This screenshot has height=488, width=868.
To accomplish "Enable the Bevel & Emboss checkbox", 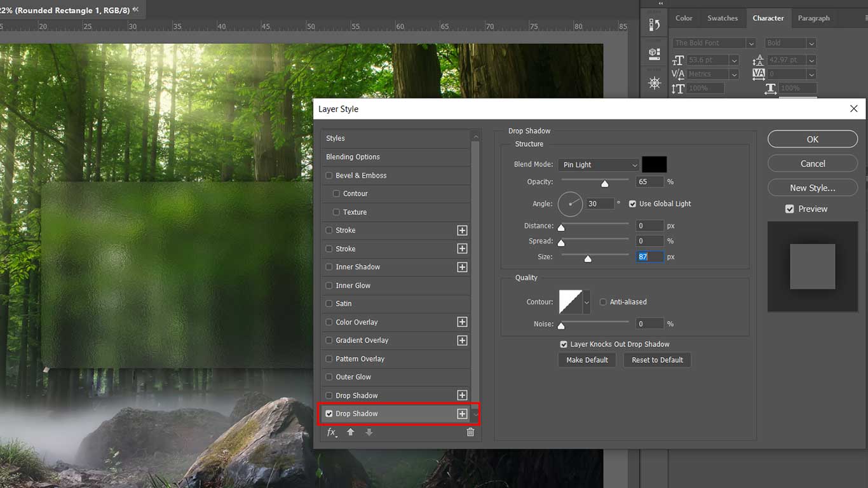I will pyautogui.click(x=329, y=175).
